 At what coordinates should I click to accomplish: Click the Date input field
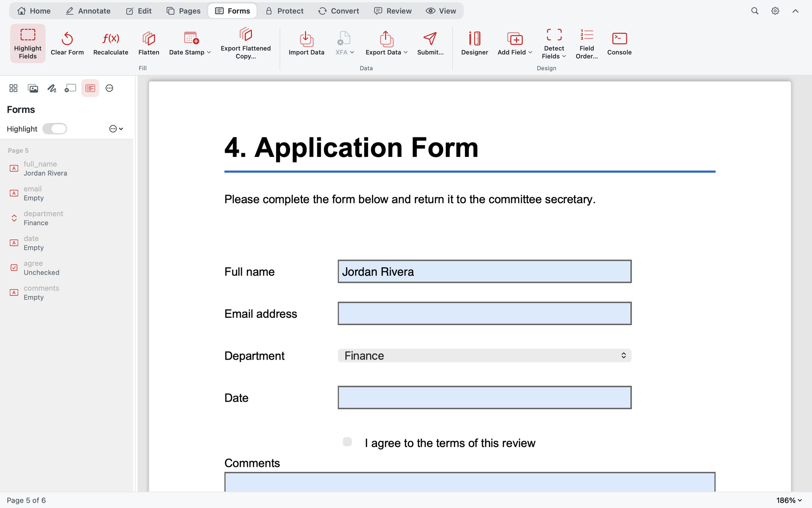[x=484, y=397]
